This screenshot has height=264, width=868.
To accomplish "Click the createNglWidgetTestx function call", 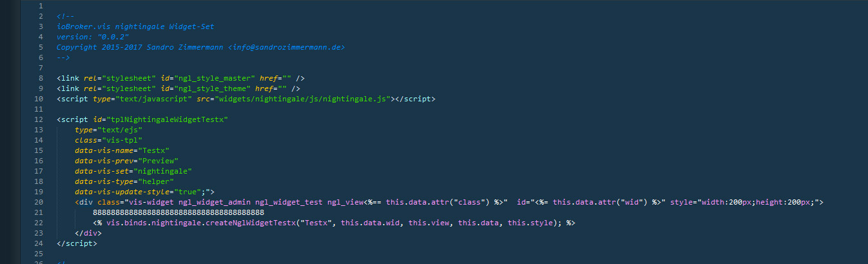I will [x=240, y=223].
